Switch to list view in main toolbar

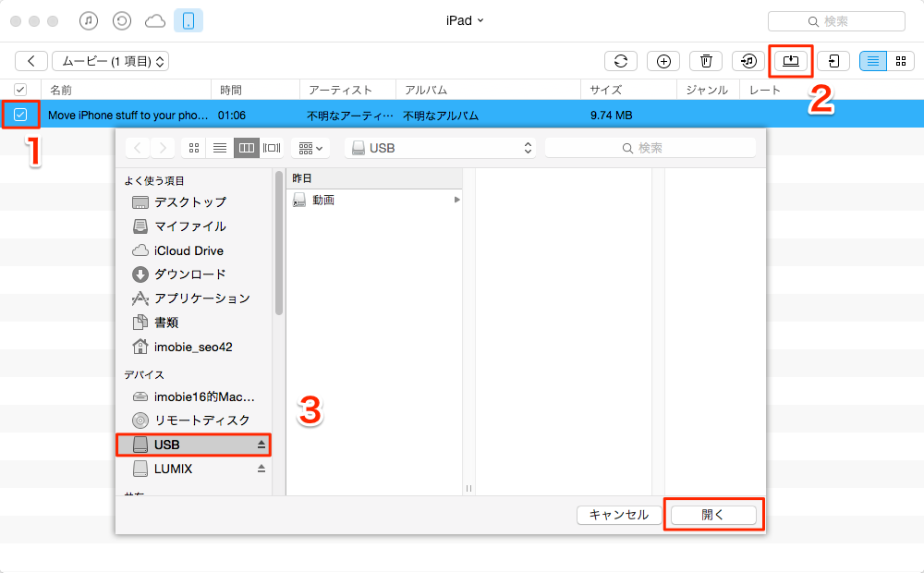(x=873, y=61)
